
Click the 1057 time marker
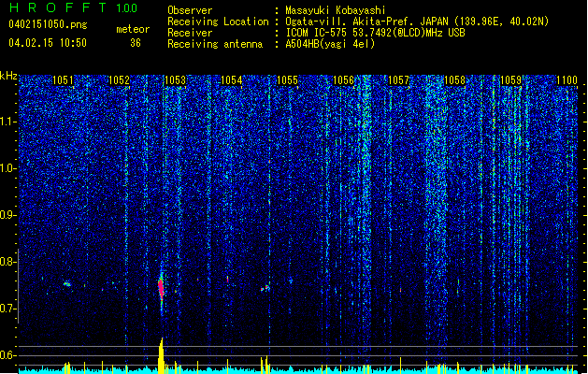(398, 80)
